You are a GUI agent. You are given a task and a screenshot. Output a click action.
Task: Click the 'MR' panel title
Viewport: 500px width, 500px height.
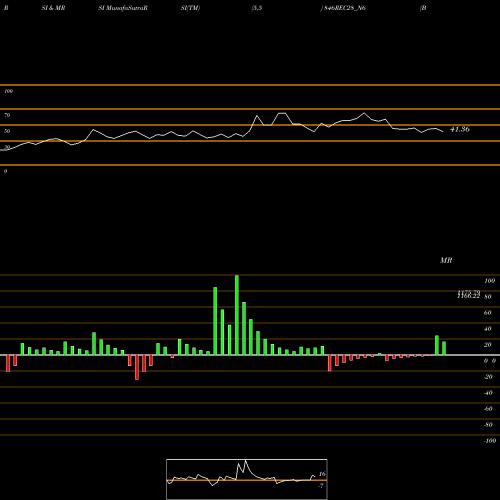point(446,260)
